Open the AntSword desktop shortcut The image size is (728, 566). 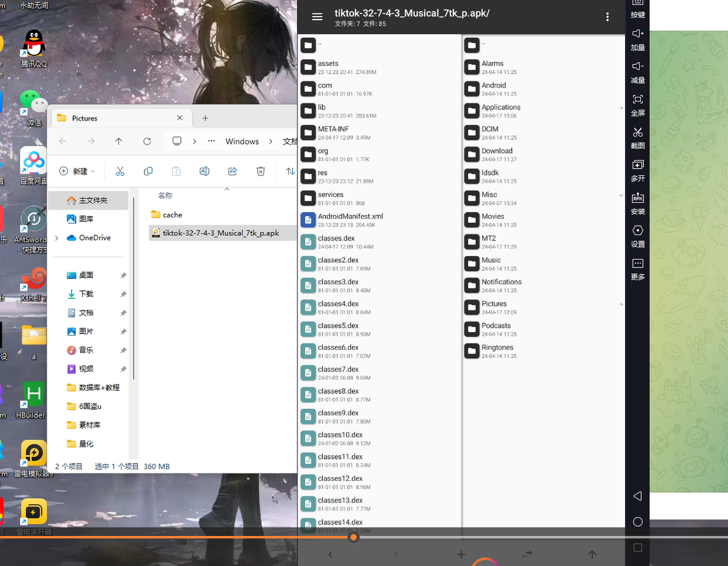[31, 230]
